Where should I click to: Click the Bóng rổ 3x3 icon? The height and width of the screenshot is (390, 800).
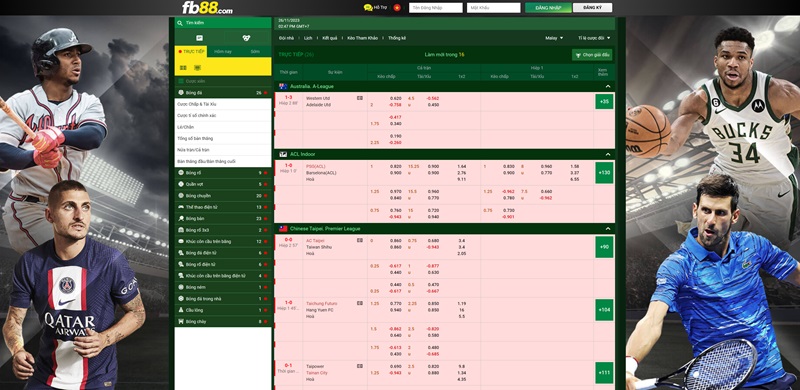(x=181, y=230)
